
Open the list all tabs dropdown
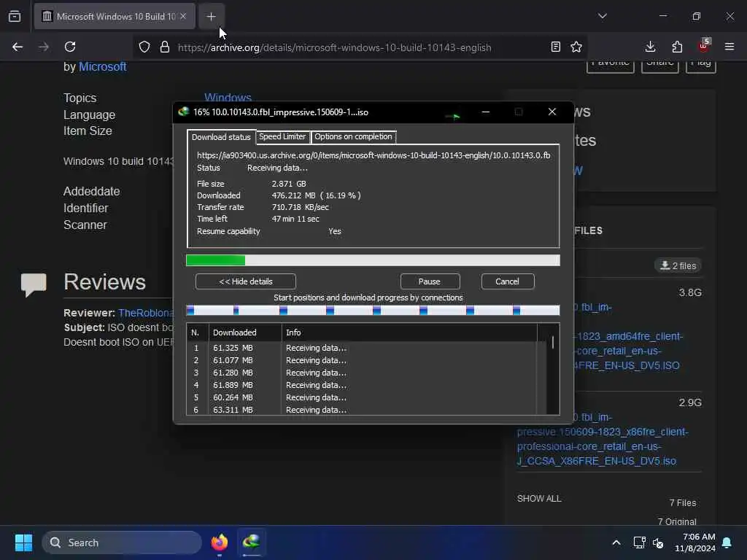coord(603,16)
